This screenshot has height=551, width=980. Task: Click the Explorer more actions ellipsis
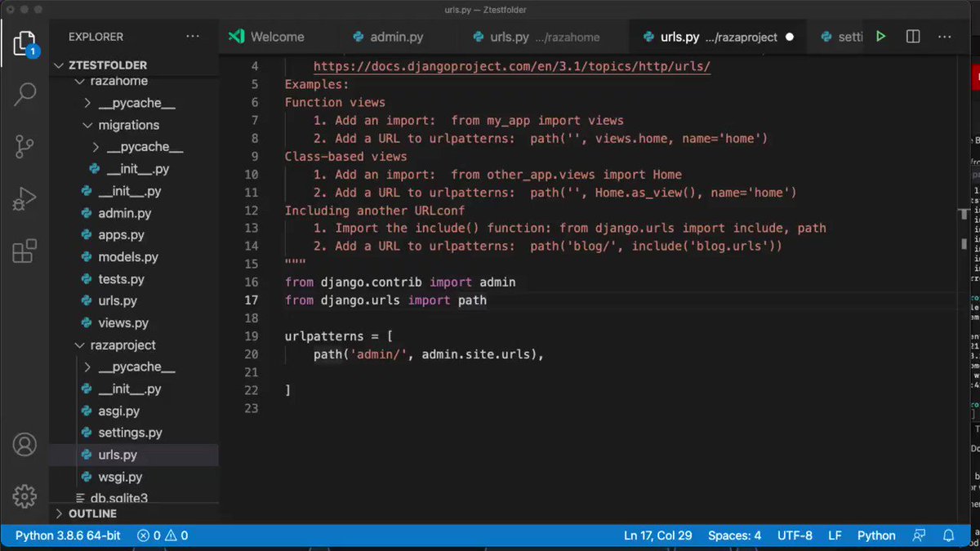[193, 37]
